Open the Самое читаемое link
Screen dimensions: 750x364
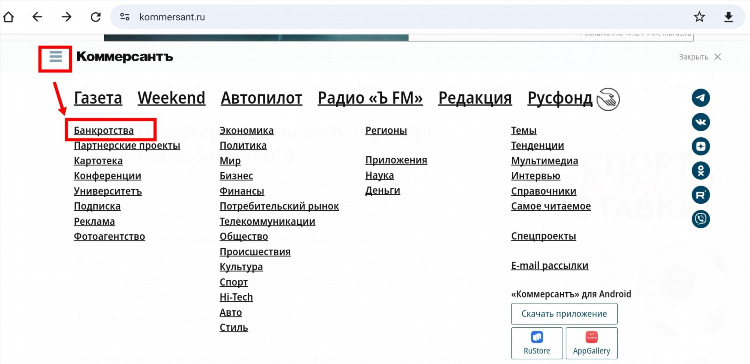point(551,207)
